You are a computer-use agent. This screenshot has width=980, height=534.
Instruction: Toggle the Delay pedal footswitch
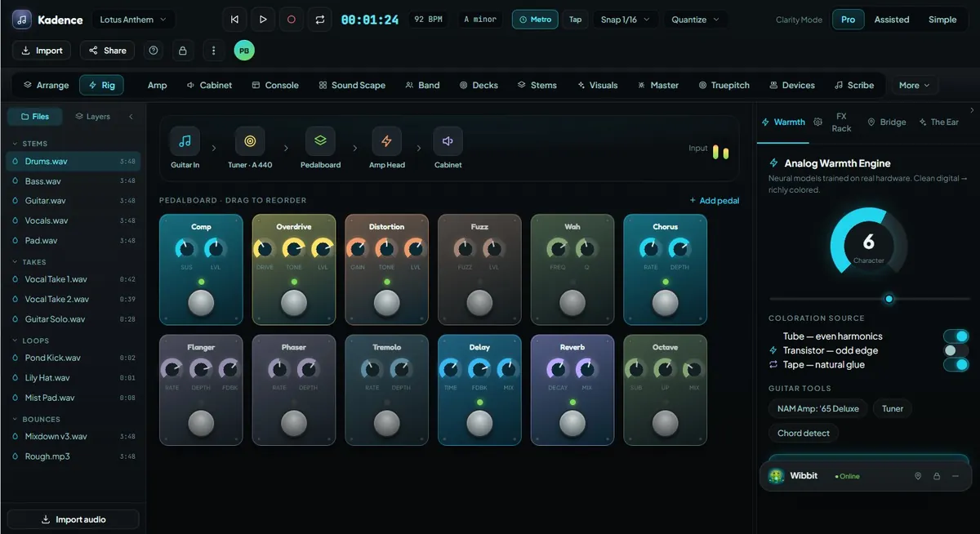click(x=479, y=423)
